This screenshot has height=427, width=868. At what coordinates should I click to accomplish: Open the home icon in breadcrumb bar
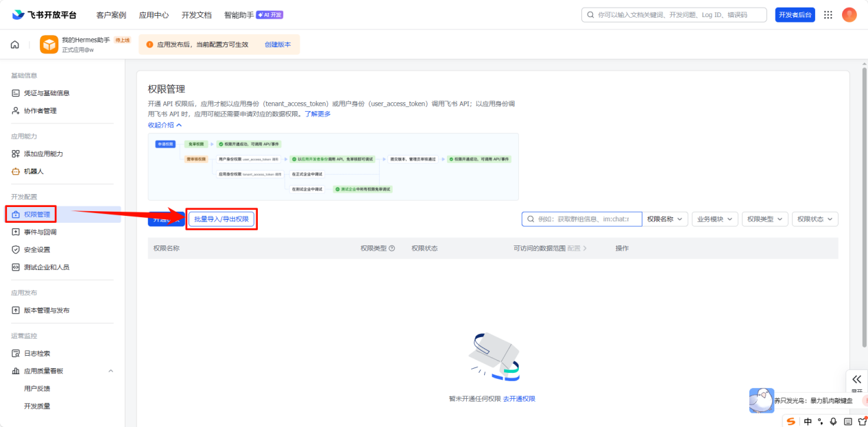[14, 45]
